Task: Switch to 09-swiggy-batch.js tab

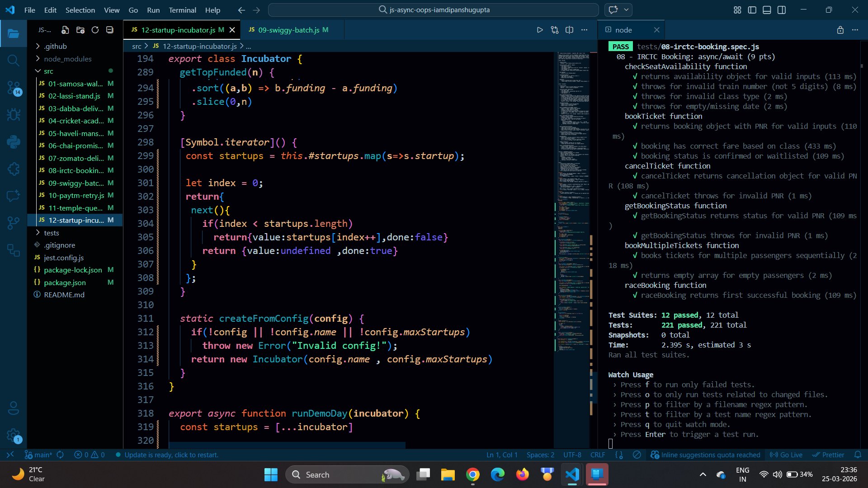Action: tap(288, 30)
